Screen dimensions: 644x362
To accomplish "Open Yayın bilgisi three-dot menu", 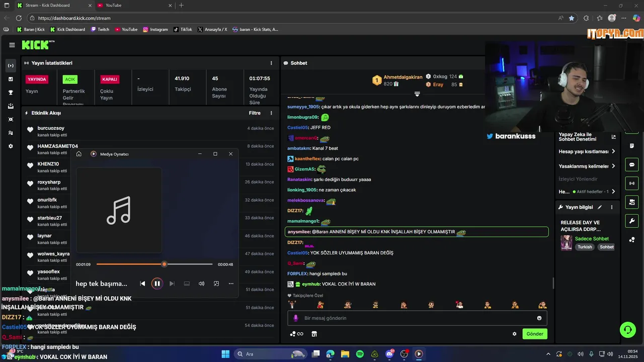I will 612,207.
